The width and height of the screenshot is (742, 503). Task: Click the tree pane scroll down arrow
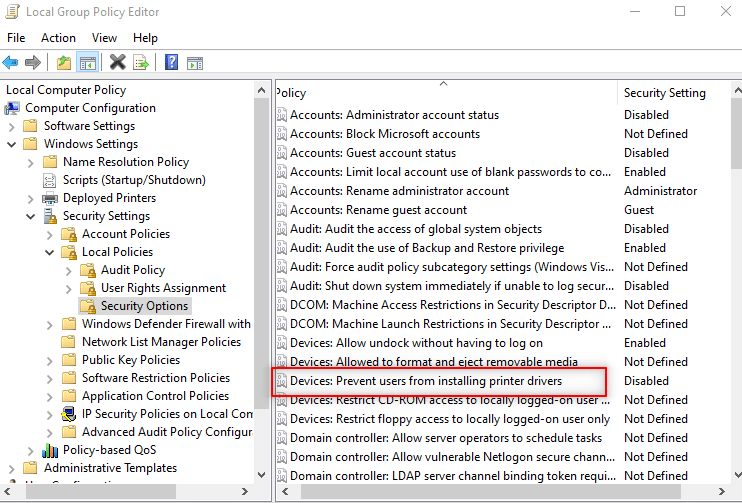tap(261, 474)
